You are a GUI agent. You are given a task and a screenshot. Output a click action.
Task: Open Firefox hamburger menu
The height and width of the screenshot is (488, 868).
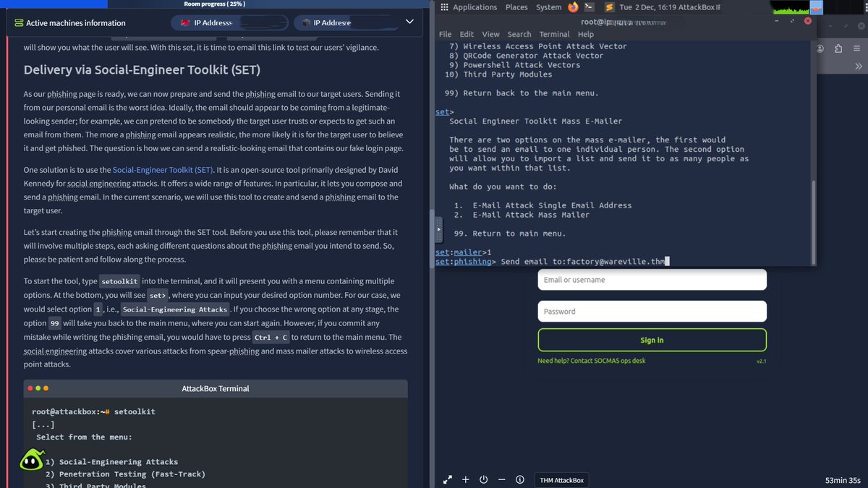856,49
